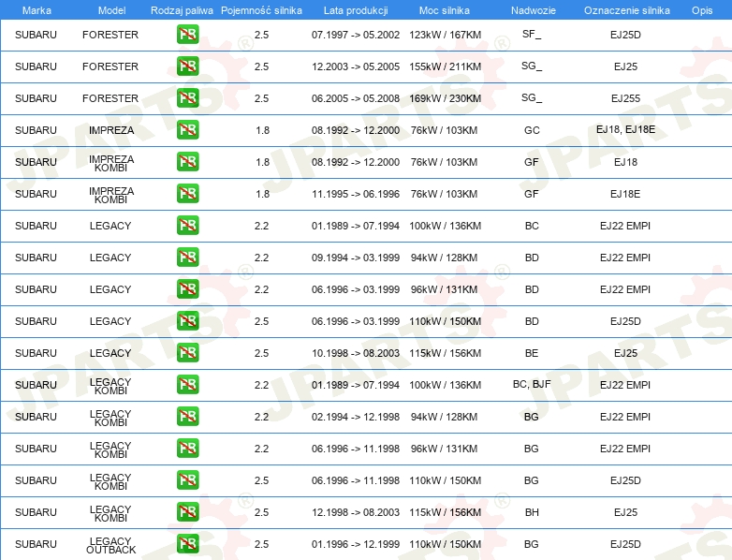The image size is (732, 560).
Task: Click the Rodzaj paliwa column header
Action: point(182,10)
